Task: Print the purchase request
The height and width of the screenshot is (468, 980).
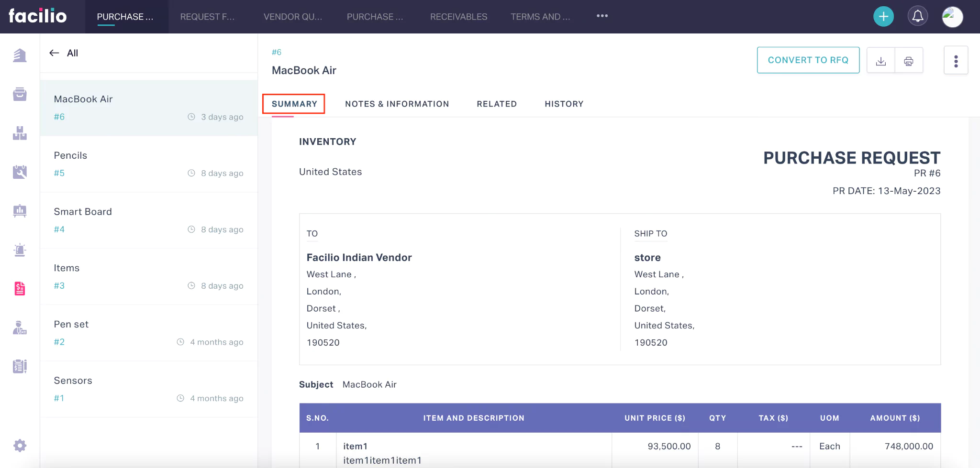Action: [909, 61]
